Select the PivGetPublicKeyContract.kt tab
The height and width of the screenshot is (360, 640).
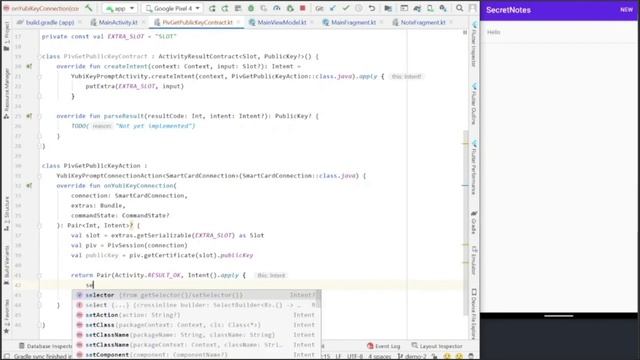click(197, 22)
